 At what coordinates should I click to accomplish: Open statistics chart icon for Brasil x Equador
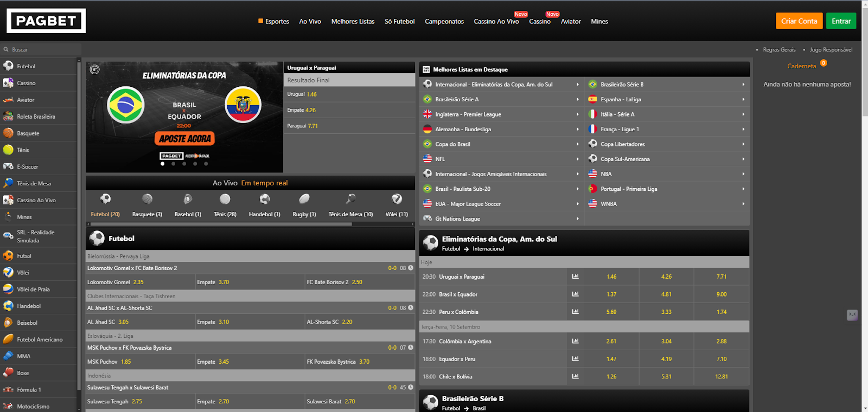point(576,294)
